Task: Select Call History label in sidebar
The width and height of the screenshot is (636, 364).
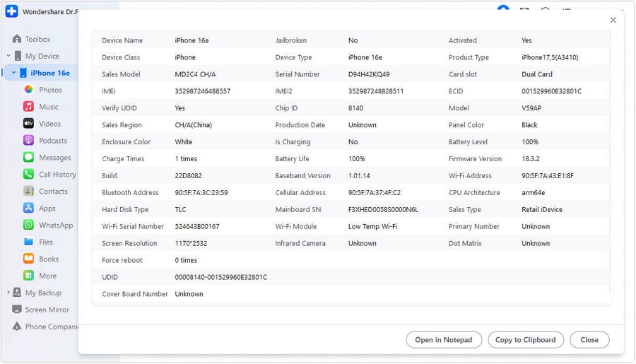Action: (58, 175)
